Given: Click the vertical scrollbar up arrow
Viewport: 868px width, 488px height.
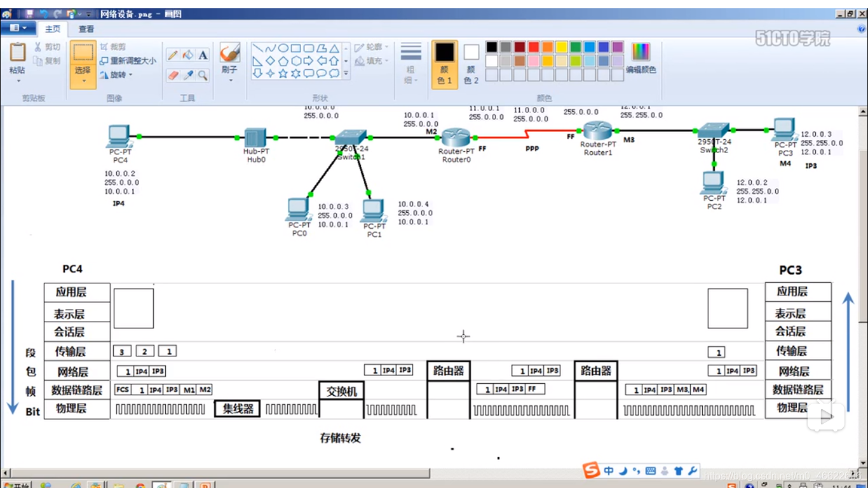Looking at the screenshot, I should [863, 112].
